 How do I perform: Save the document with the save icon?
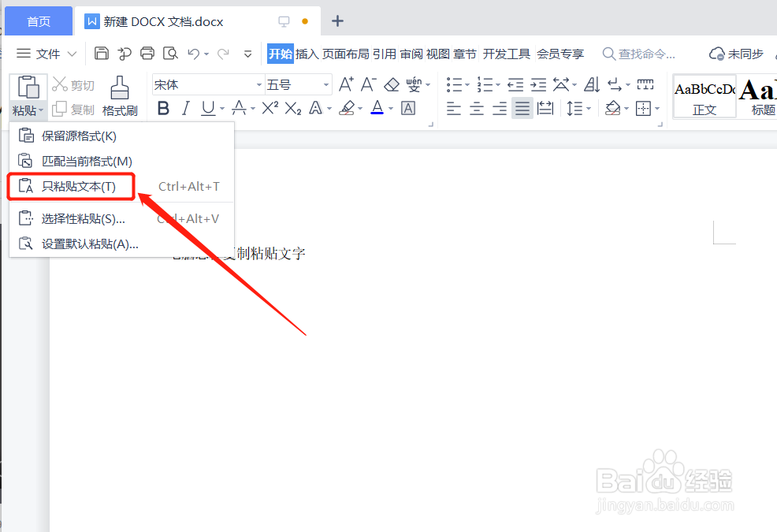101,53
